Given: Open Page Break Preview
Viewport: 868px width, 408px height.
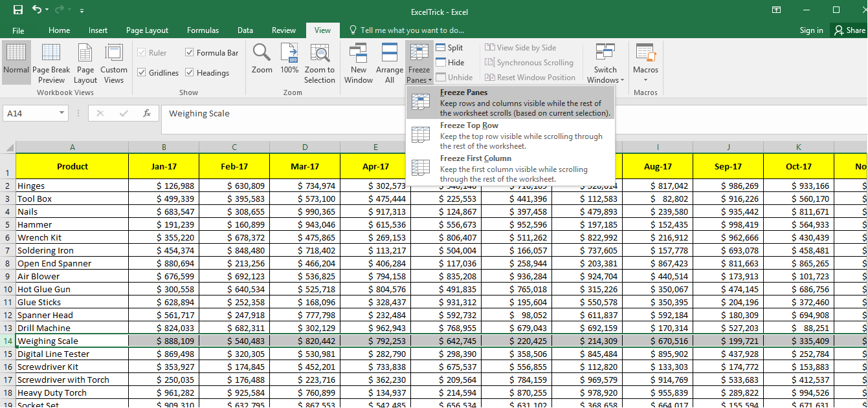Looking at the screenshot, I should (x=51, y=62).
